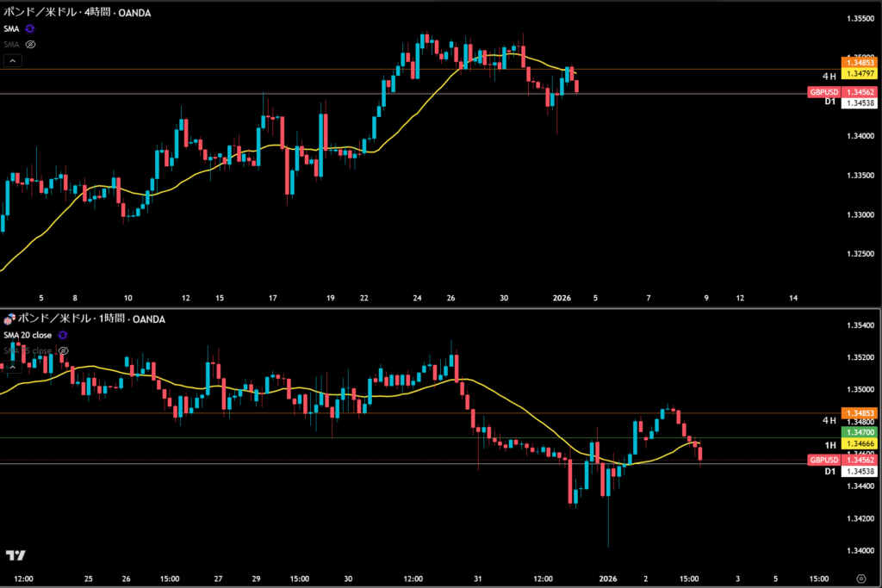
Task: Click the purple SMA refresh icon in 4-hour chart
Action: pyautogui.click(x=31, y=28)
